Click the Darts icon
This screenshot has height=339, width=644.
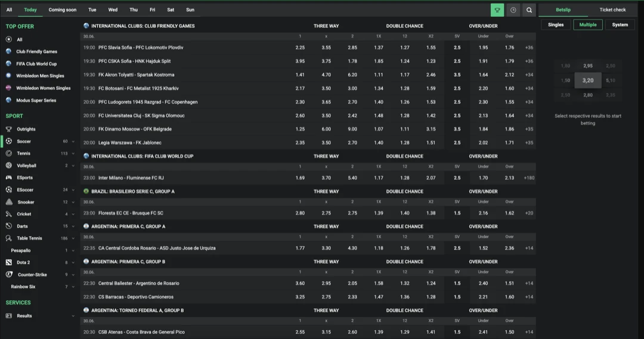click(x=8, y=226)
